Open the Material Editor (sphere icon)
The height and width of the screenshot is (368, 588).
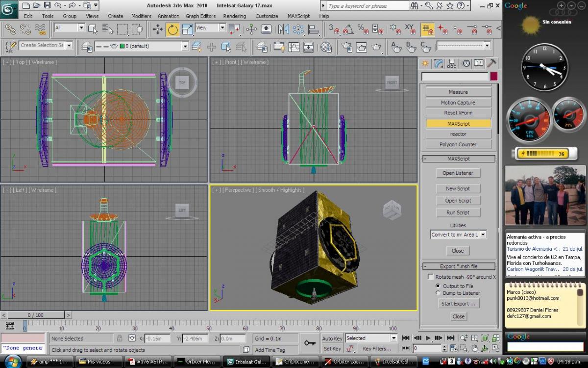point(326,47)
